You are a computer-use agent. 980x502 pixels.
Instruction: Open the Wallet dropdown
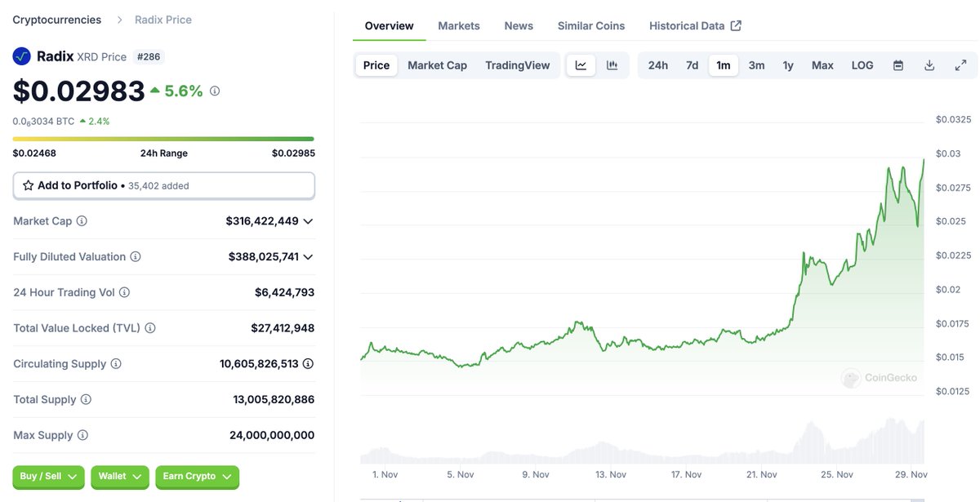coord(119,478)
